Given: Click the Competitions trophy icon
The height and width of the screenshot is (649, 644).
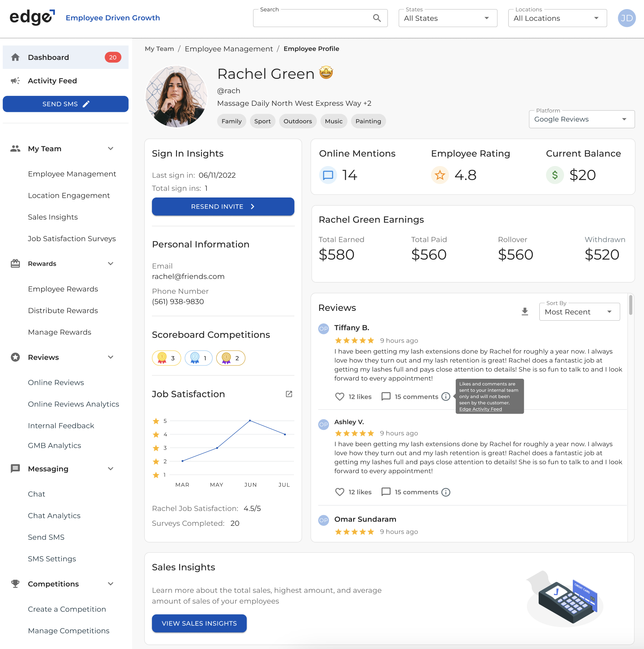Looking at the screenshot, I should point(15,583).
